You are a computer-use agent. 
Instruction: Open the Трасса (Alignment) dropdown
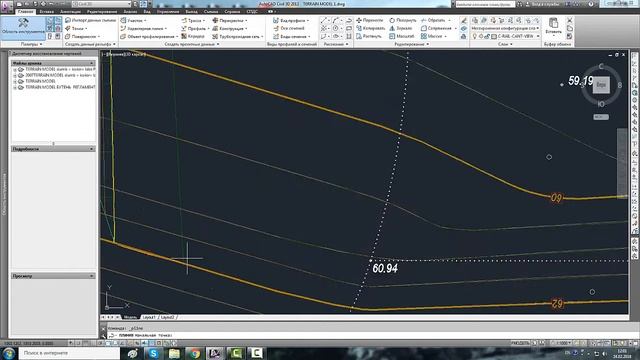click(x=193, y=20)
